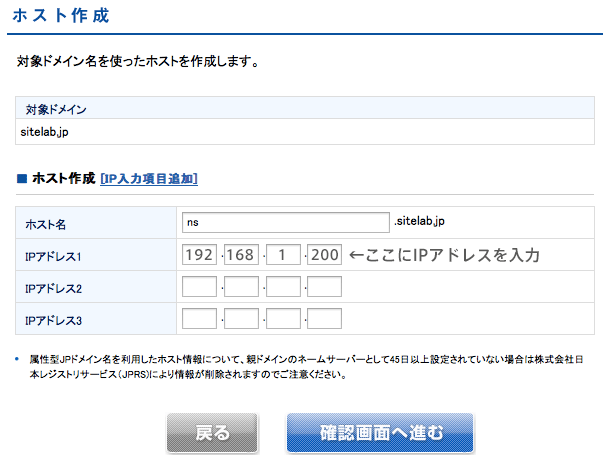The image size is (608, 465).
Task: Focus the IPアドレス1 third octet field showing 1
Action: (x=284, y=255)
